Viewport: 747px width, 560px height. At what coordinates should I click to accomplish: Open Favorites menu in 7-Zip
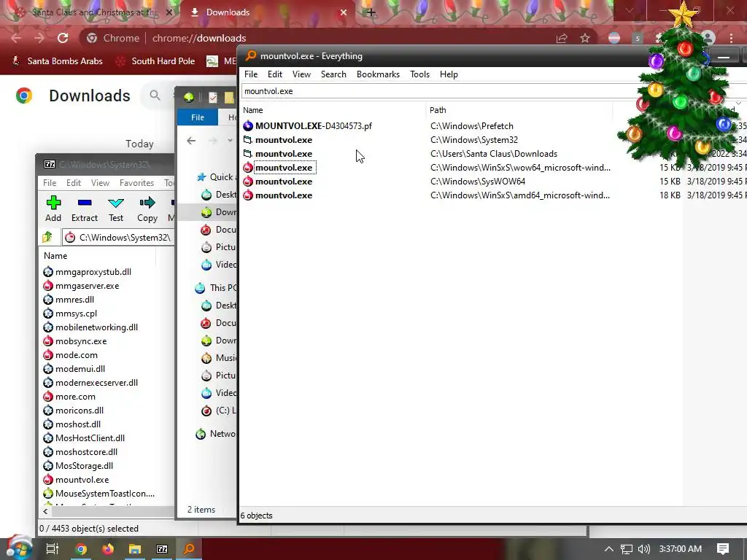pos(136,183)
